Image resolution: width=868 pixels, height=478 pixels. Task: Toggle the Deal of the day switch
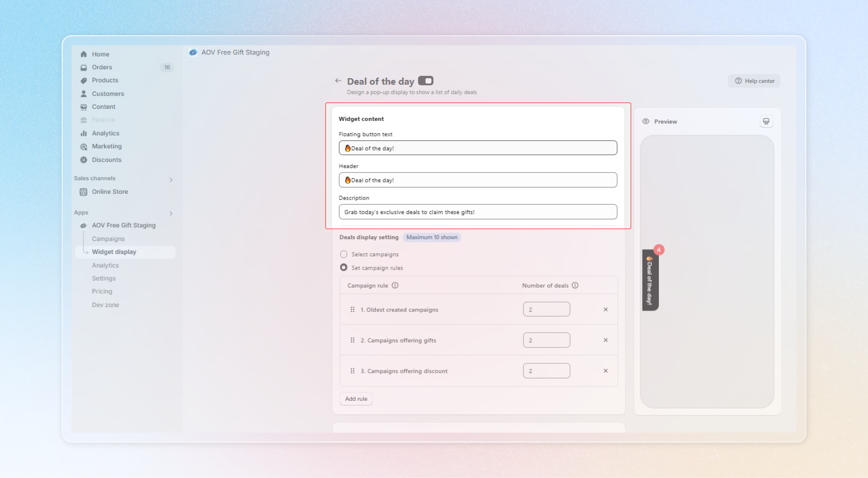(425, 81)
